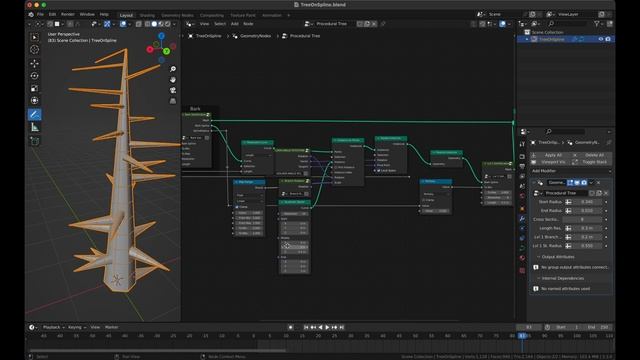Open the Add Modifier dropdown
The height and width of the screenshot is (360, 640).
click(x=570, y=171)
